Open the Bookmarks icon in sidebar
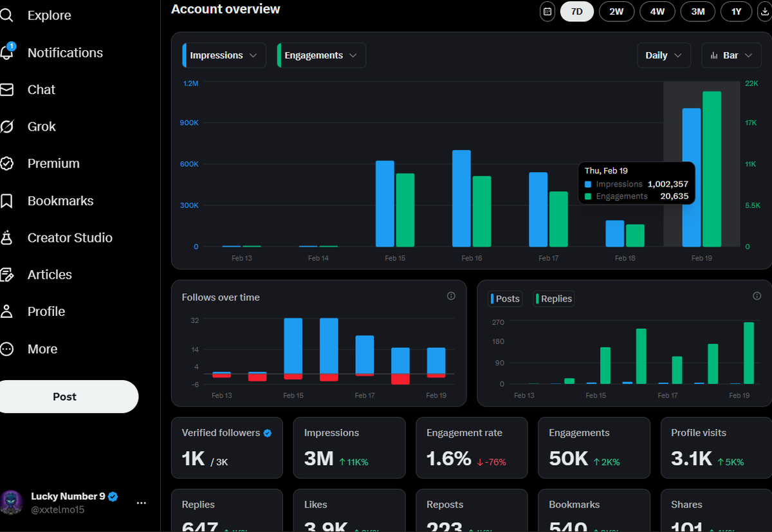772x532 pixels. click(6, 201)
